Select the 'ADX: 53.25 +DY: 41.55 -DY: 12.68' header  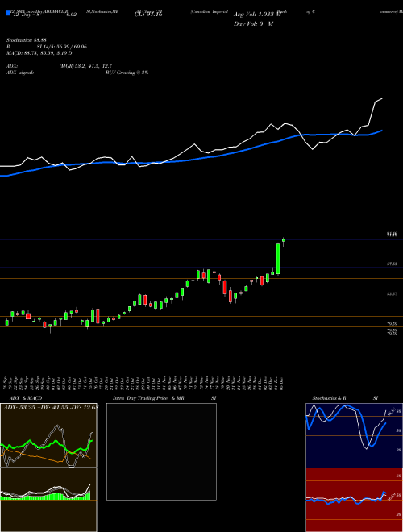[x=50, y=408]
